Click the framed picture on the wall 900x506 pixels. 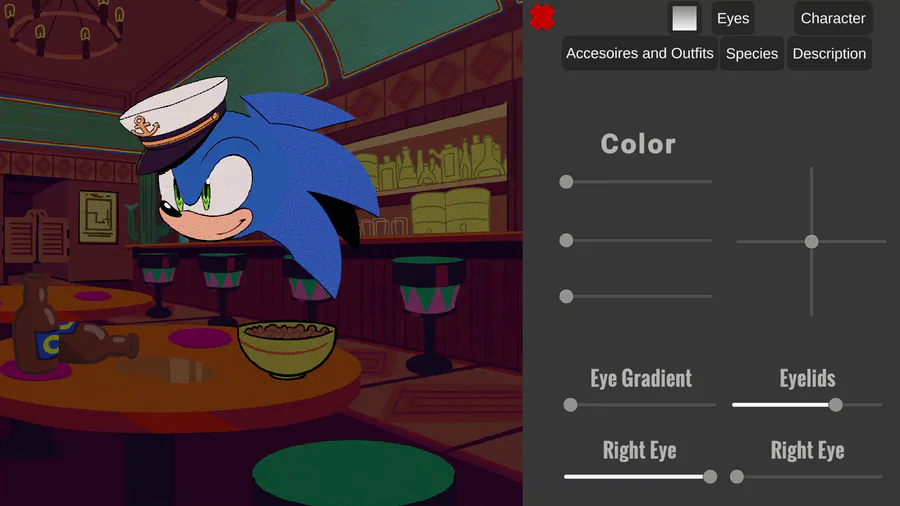[98, 217]
